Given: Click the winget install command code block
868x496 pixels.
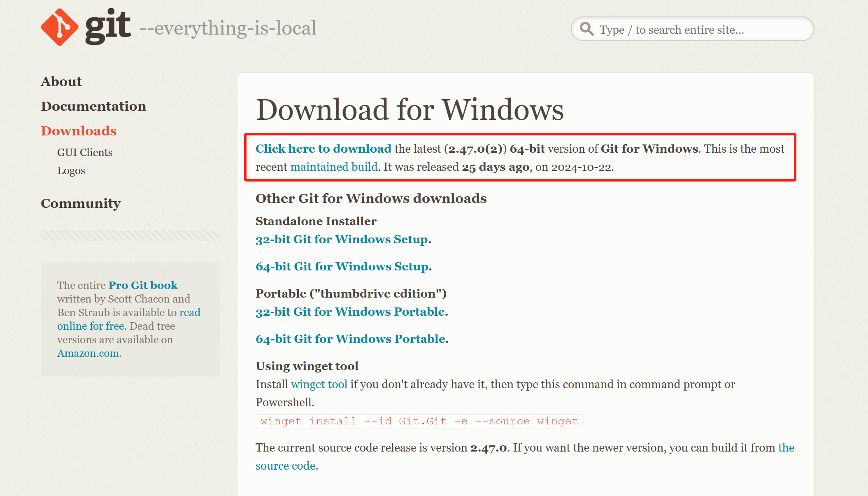Looking at the screenshot, I should 419,421.
